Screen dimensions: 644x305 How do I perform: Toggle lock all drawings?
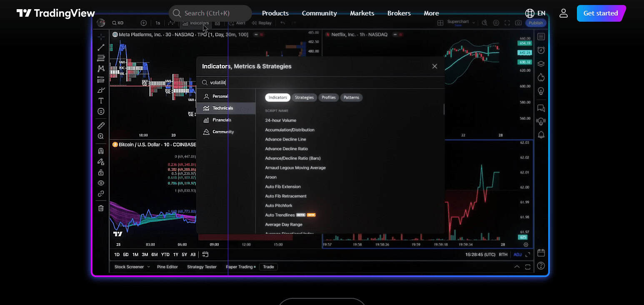click(x=101, y=172)
